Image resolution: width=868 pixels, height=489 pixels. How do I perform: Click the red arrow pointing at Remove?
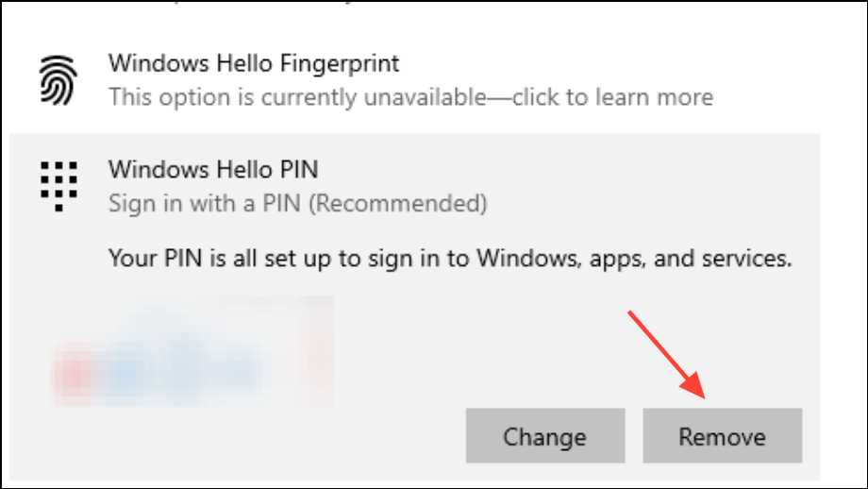coord(668,352)
